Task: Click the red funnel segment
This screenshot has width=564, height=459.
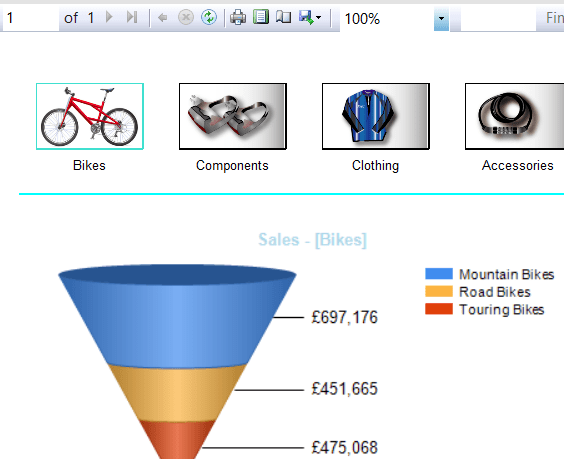Action: pyautogui.click(x=177, y=441)
